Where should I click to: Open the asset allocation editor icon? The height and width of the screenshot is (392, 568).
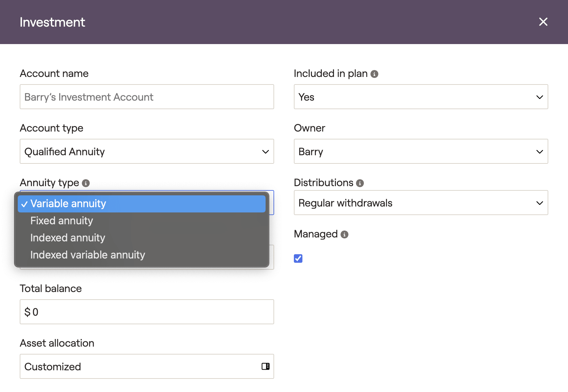point(265,366)
